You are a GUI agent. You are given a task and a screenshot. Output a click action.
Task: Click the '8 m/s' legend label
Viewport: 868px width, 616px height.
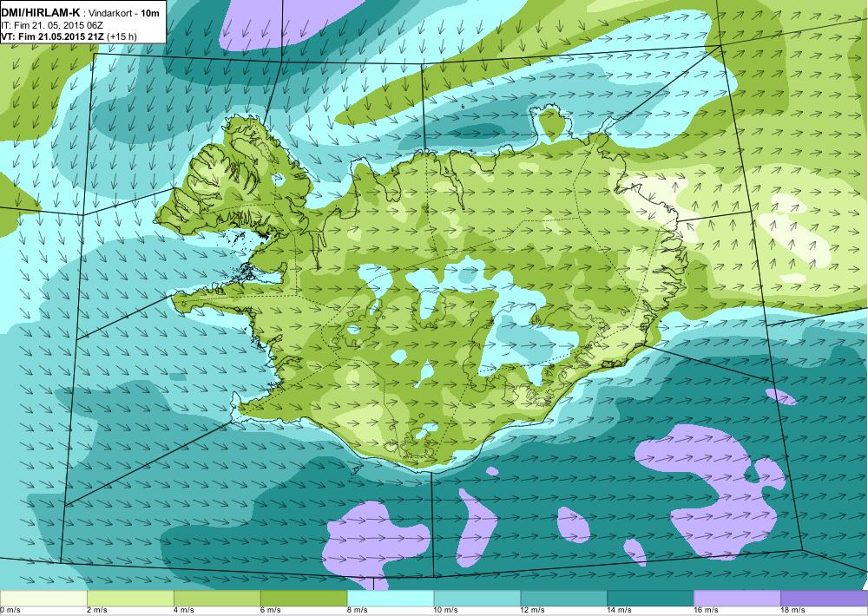pos(358,611)
